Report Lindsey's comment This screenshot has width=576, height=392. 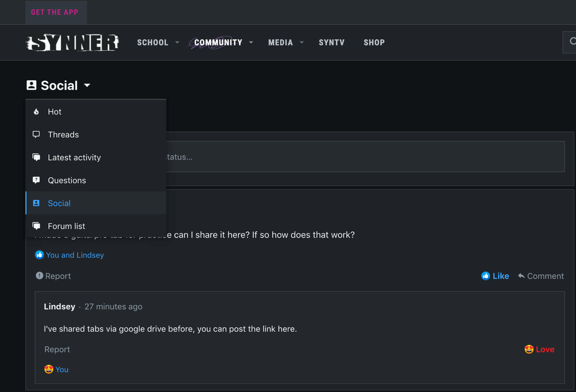[x=57, y=349]
